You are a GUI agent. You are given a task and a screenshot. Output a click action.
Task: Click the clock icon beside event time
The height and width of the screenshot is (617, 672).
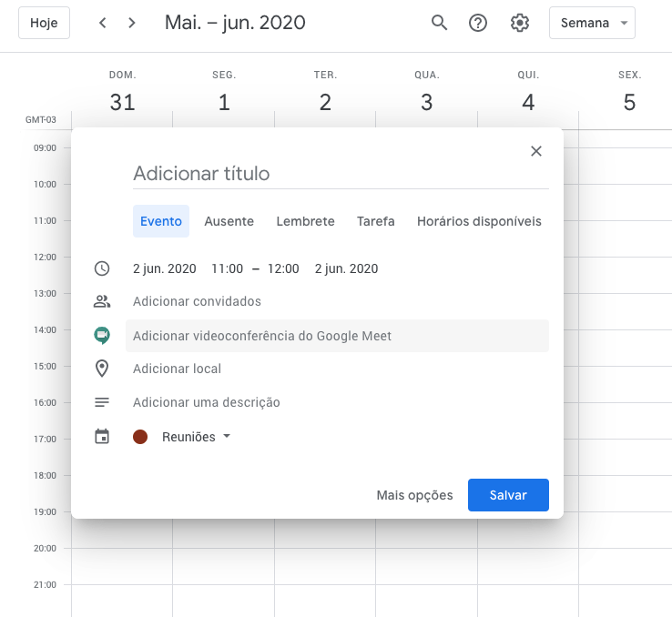[x=102, y=268]
